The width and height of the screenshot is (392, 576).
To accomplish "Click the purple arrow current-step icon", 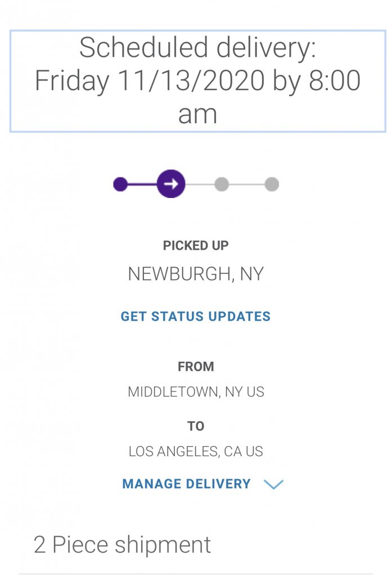I will [172, 183].
